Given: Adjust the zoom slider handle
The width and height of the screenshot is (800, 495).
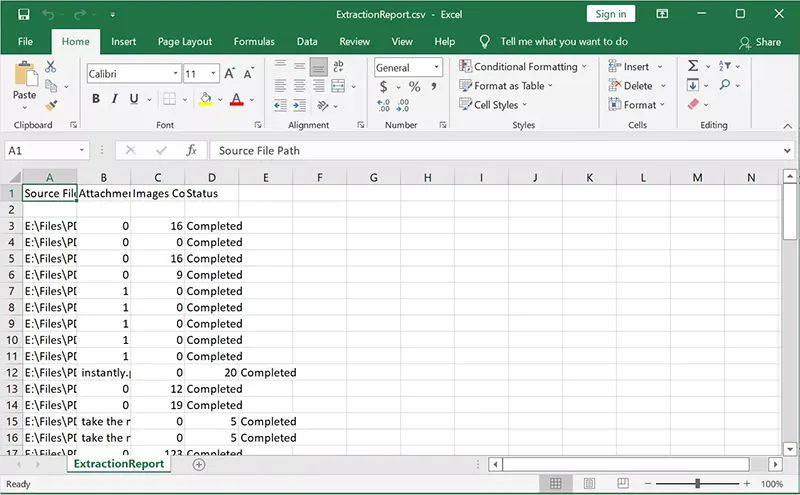Looking at the screenshot, I should pos(697,483).
